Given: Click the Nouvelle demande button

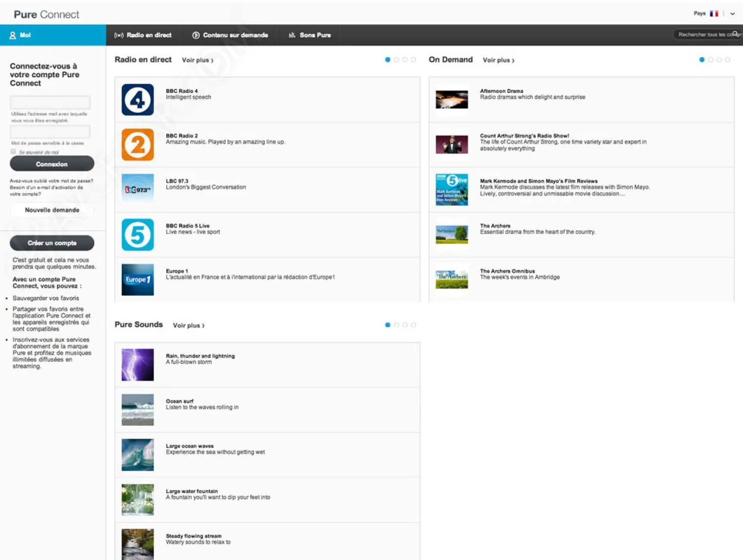Looking at the screenshot, I should click(52, 210).
